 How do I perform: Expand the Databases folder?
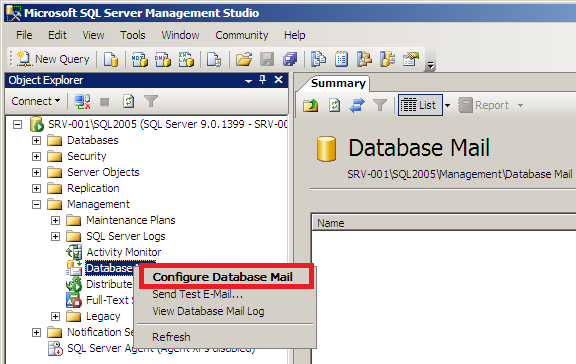(x=36, y=140)
